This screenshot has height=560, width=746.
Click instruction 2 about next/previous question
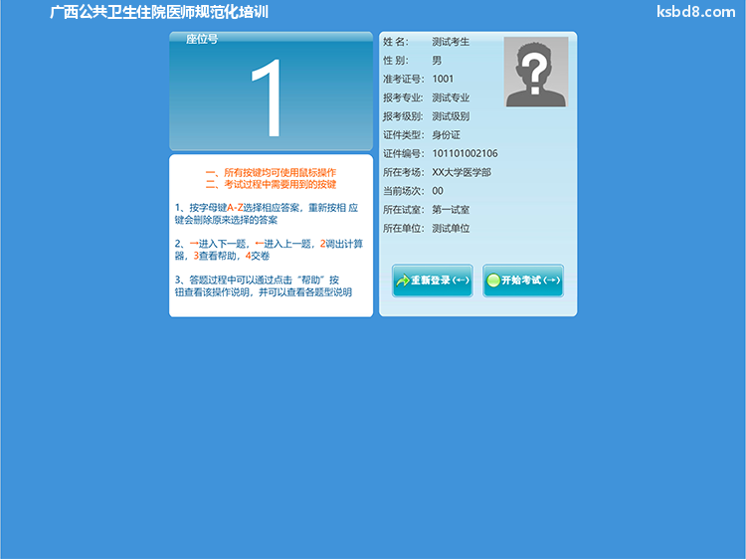(x=269, y=250)
